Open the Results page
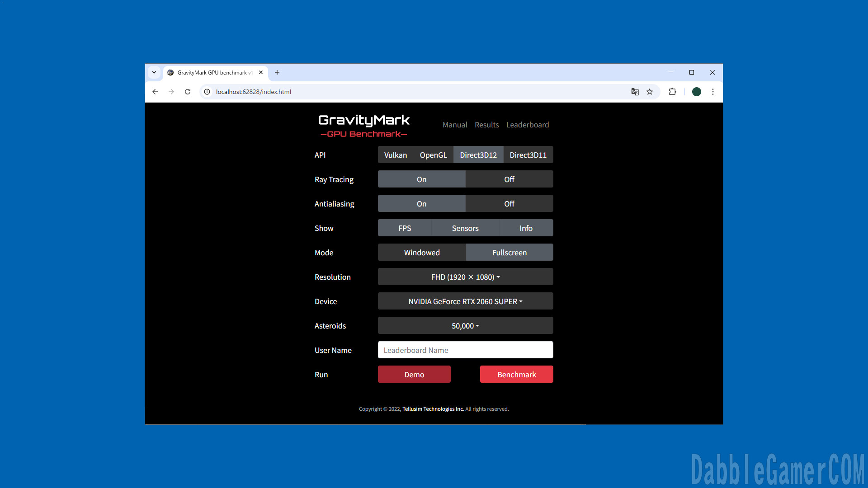Image resolution: width=868 pixels, height=488 pixels. [487, 125]
